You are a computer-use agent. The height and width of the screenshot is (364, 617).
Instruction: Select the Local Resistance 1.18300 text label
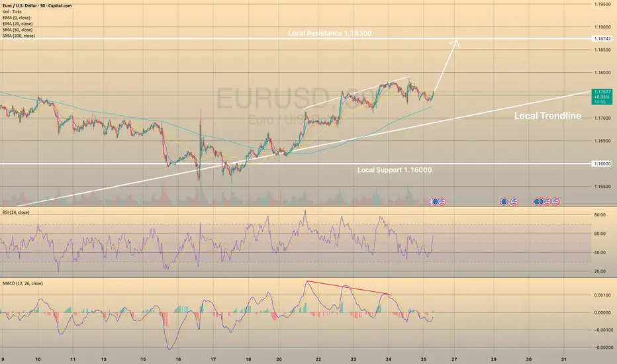(330, 33)
